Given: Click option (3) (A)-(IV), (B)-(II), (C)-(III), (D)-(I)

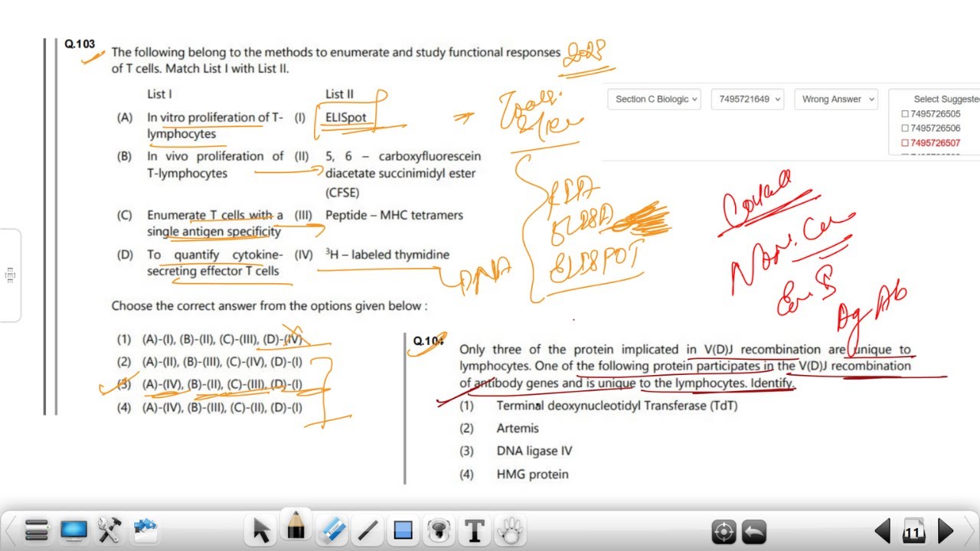Looking at the screenshot, I should (209, 384).
